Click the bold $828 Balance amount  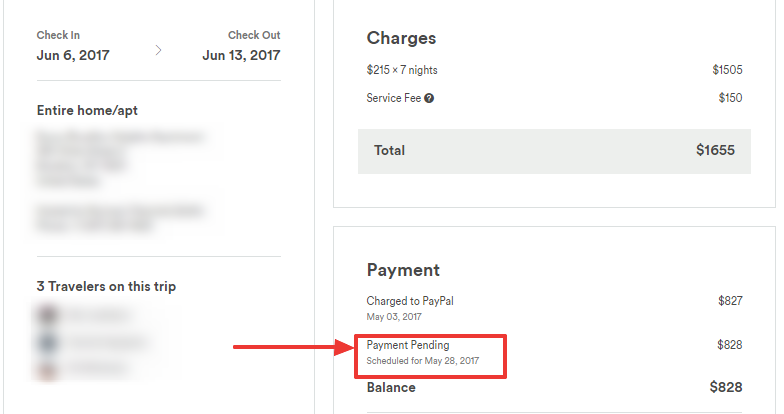[x=726, y=387]
